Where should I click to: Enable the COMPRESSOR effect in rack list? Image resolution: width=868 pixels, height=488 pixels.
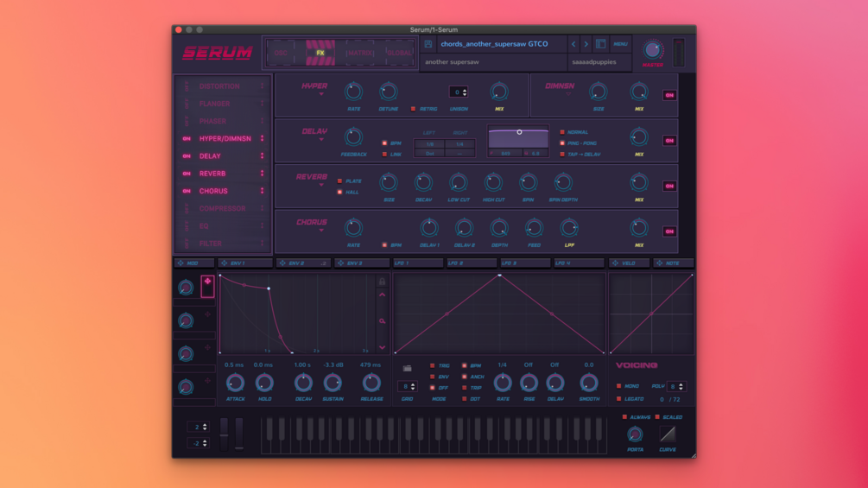click(x=187, y=209)
